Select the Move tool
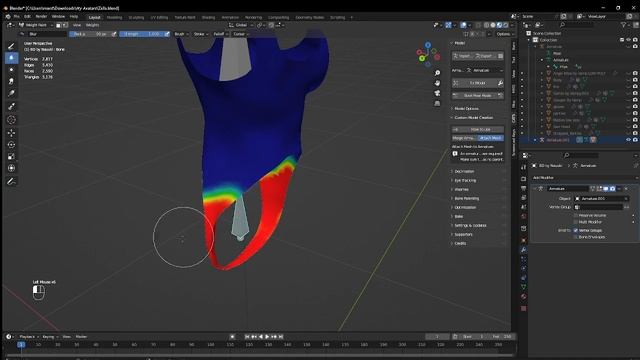 (x=11, y=133)
